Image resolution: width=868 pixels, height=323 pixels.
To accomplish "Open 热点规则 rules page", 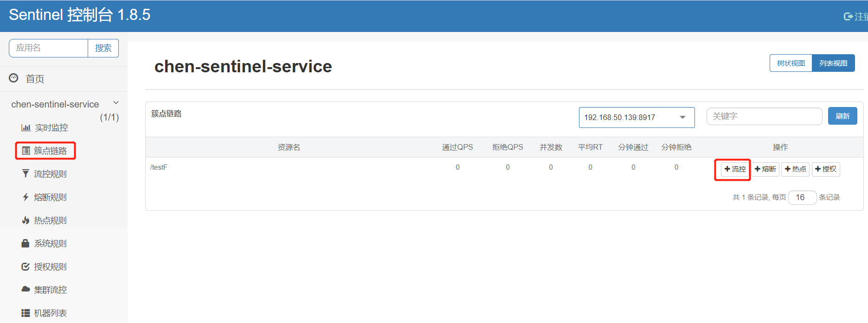I will click(50, 220).
